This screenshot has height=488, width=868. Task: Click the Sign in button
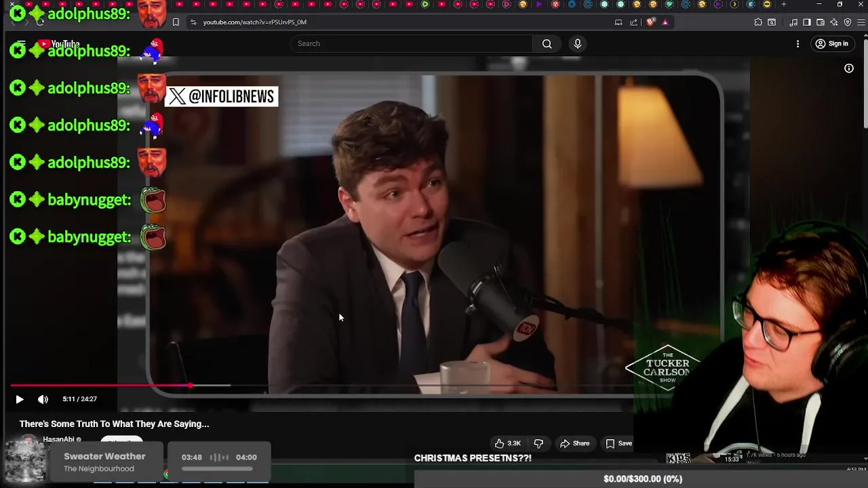[x=831, y=44]
